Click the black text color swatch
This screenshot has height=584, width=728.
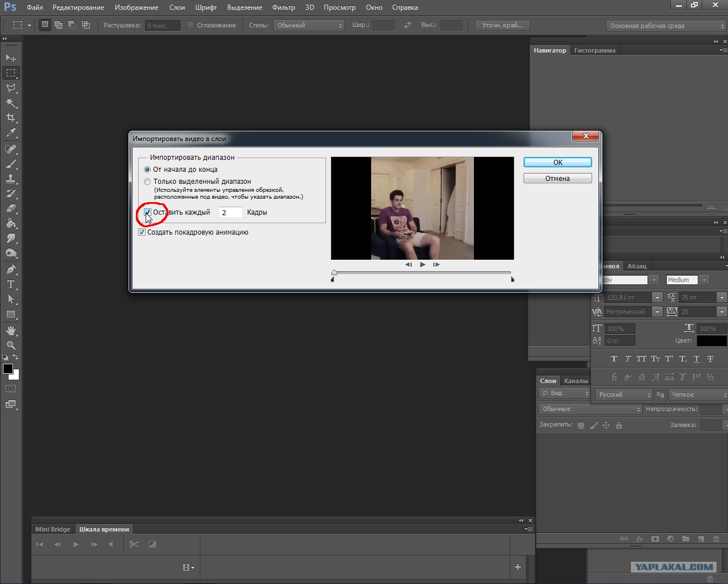[711, 341]
